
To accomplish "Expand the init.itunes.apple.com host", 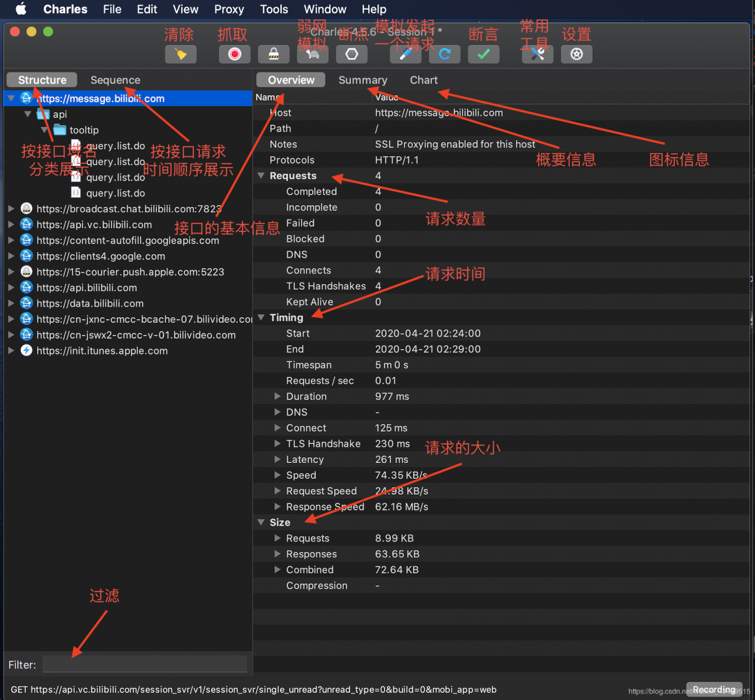I will point(11,350).
